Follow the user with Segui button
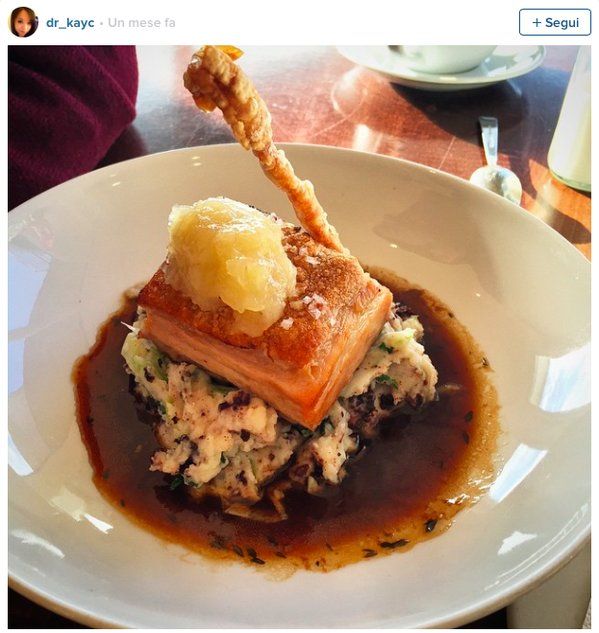 (x=555, y=23)
